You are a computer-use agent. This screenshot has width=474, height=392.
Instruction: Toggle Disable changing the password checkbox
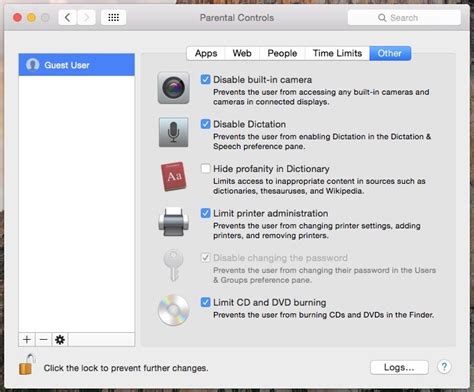click(x=205, y=258)
